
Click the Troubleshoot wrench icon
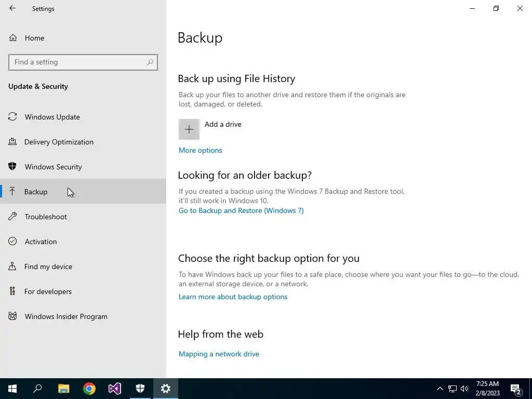coord(12,216)
